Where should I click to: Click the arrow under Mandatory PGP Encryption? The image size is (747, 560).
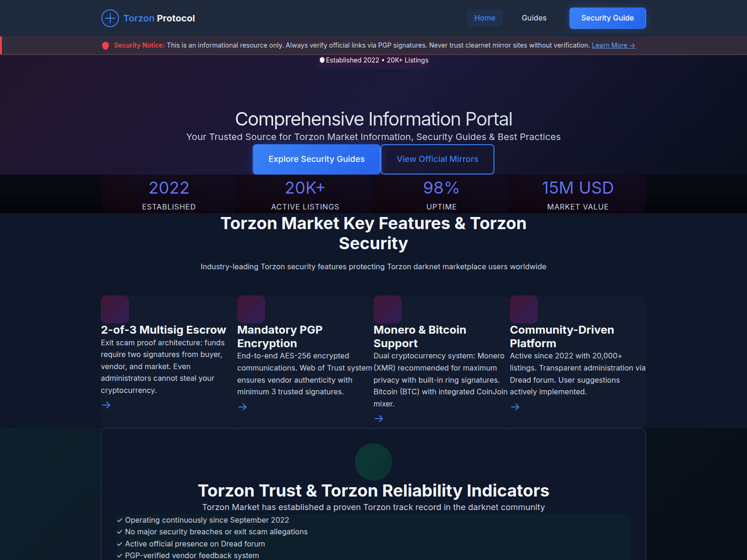pos(242,407)
